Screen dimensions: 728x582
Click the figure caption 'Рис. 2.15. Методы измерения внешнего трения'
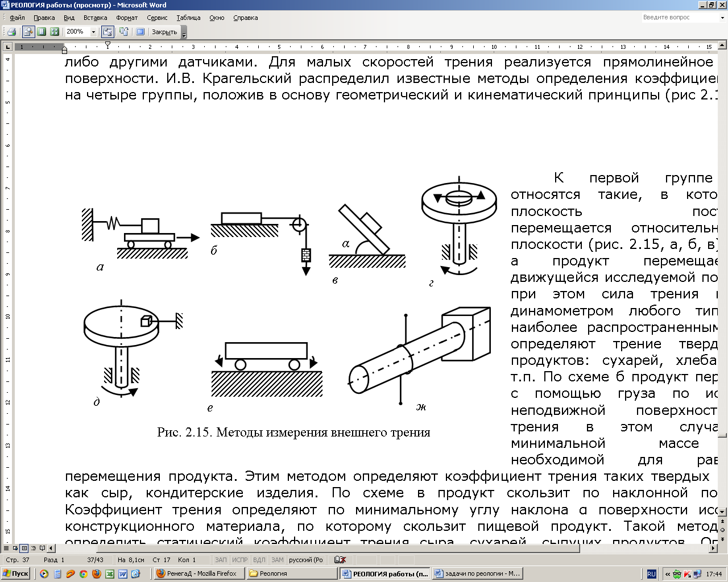tap(293, 433)
